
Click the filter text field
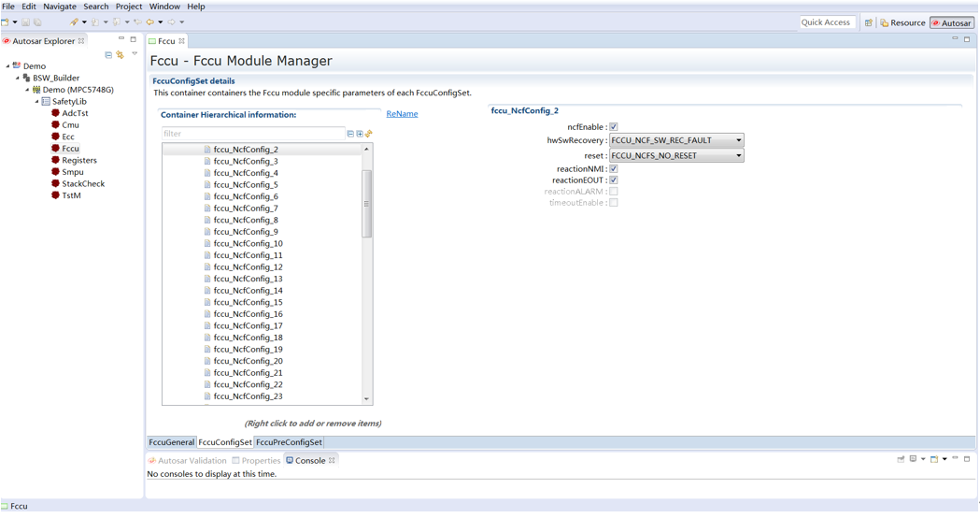(253, 134)
